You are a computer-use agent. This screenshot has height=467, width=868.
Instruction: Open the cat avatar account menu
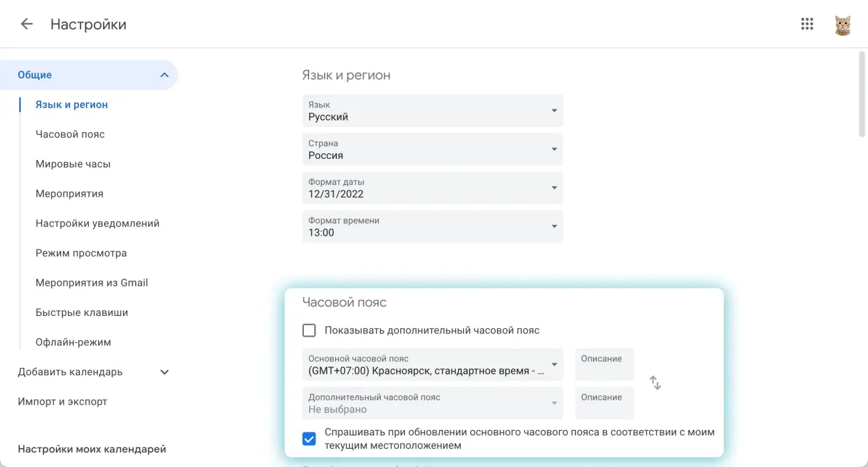coord(843,25)
